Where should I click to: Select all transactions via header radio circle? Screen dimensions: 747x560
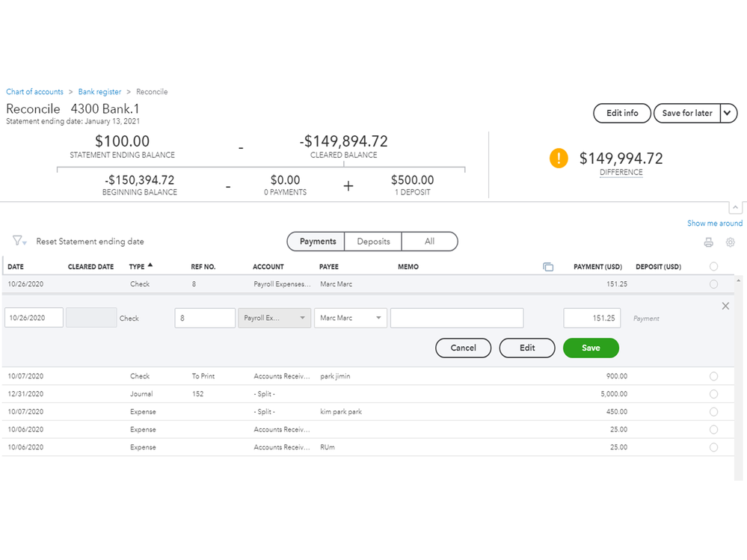coord(713,267)
